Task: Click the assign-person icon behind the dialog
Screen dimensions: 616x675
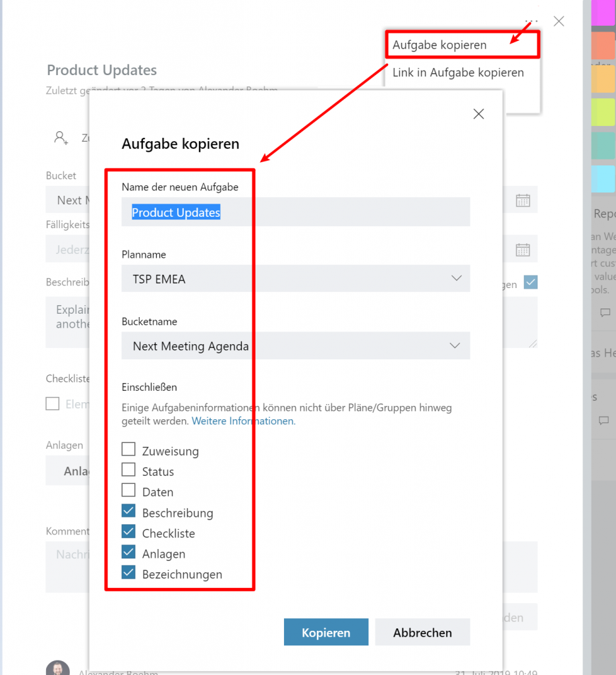Action: [61, 138]
